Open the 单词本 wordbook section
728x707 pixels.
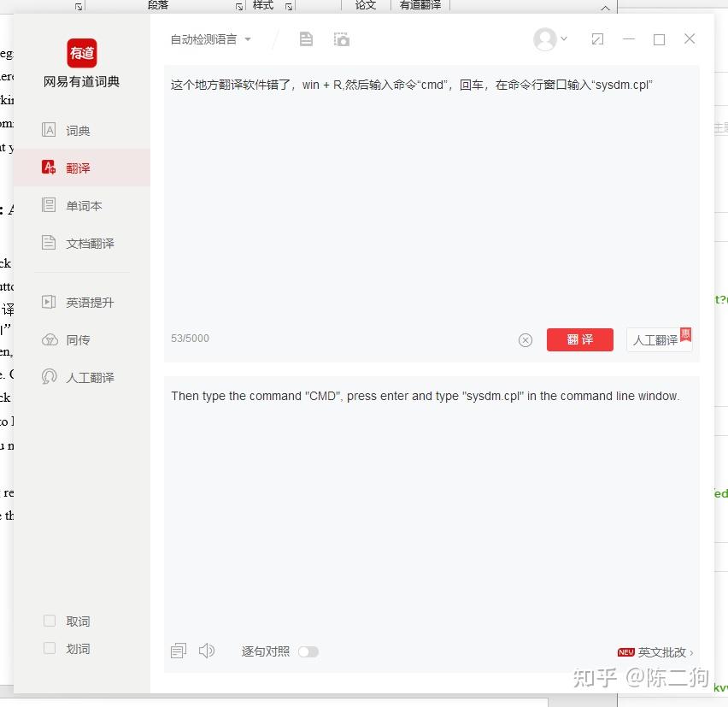(x=82, y=205)
